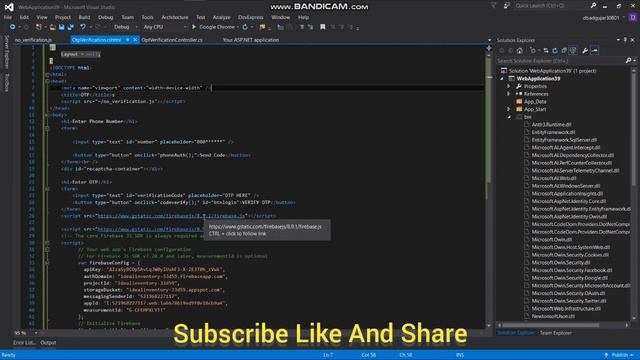Click the Save All icon

(71, 27)
